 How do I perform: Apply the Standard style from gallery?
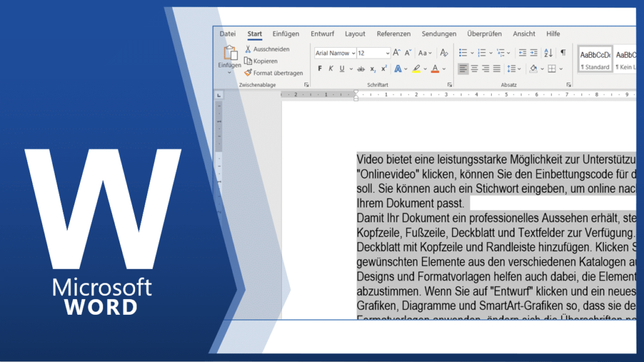(x=594, y=59)
